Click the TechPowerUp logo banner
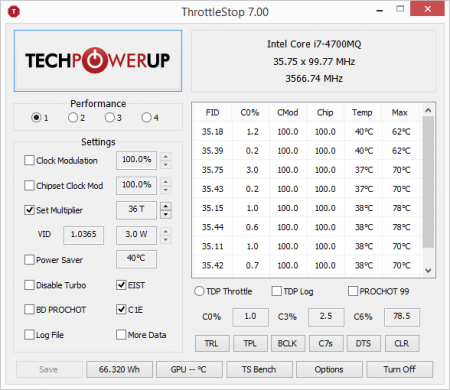Screen dimensions: 450x390 coord(98,61)
